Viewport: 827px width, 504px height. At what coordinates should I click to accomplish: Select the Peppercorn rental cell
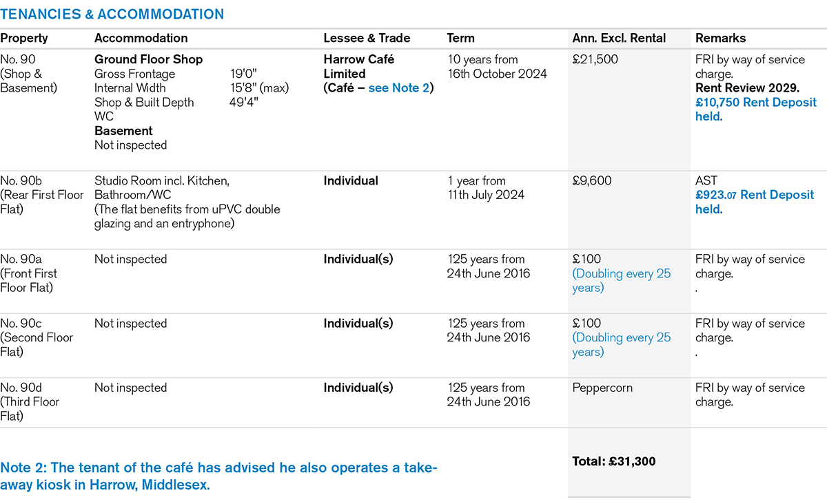point(602,388)
